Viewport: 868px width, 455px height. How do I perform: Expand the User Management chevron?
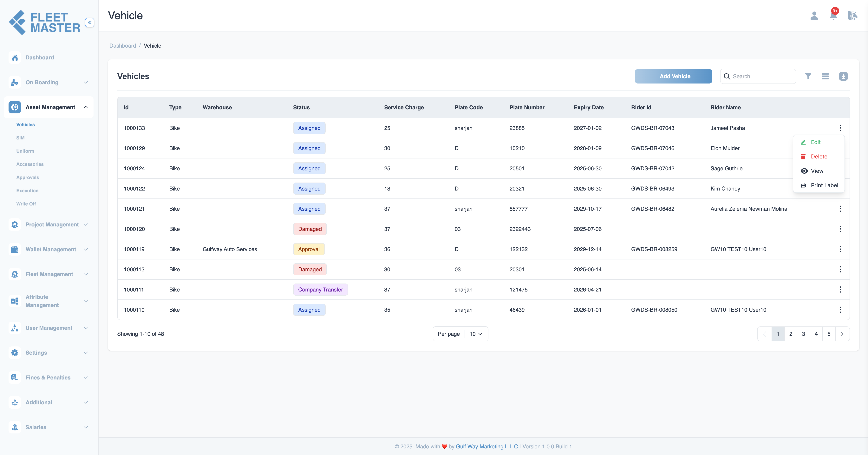pos(86,328)
